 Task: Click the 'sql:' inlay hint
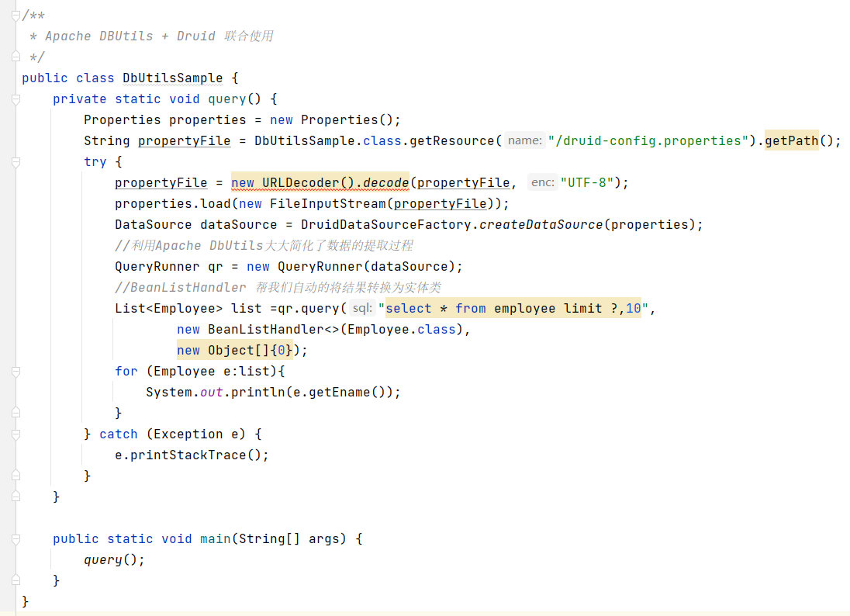click(x=362, y=309)
